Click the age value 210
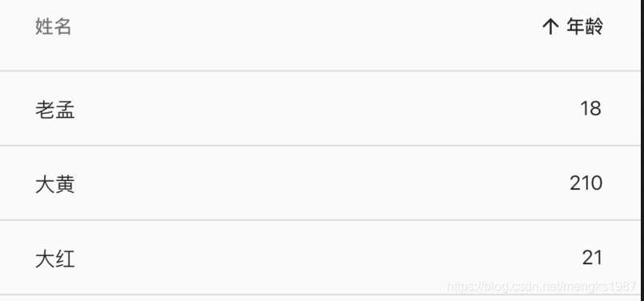The width and height of the screenshot is (644, 301). [x=586, y=183]
